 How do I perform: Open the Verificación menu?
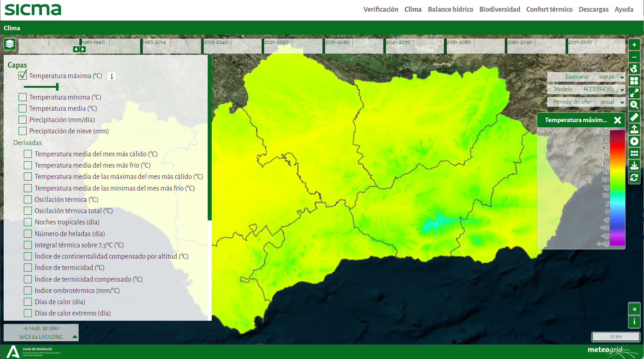pyautogui.click(x=381, y=9)
